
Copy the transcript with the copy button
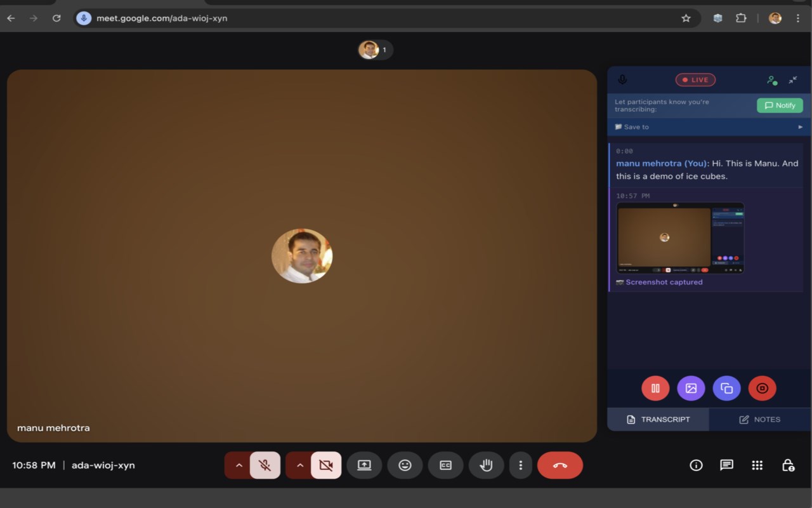(727, 388)
